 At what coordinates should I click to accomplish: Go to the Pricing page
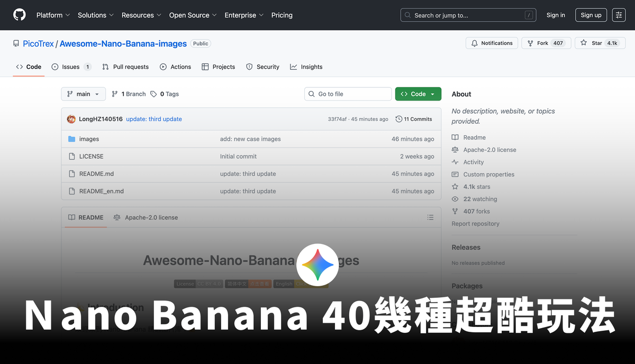(x=282, y=15)
